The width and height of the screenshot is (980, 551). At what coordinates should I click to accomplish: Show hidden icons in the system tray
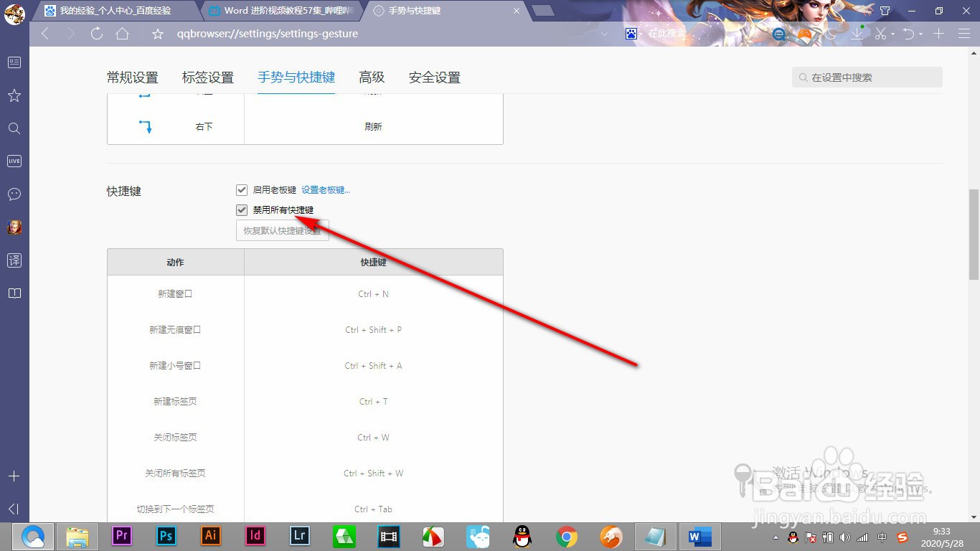(777, 536)
